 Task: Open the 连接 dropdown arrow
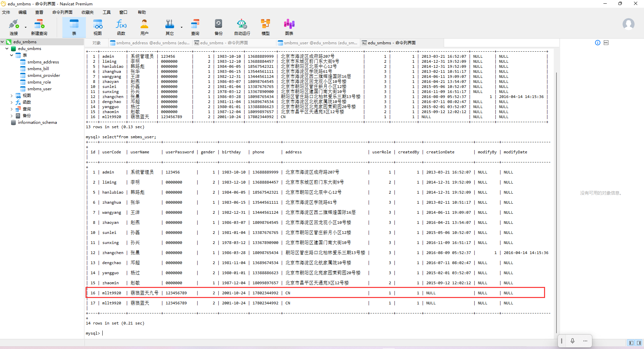tap(25, 27)
